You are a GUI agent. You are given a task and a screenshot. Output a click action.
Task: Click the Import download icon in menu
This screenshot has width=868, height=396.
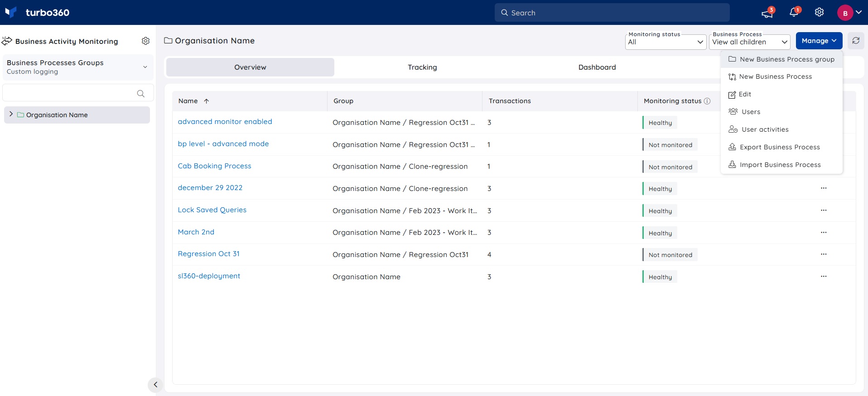[x=732, y=165]
